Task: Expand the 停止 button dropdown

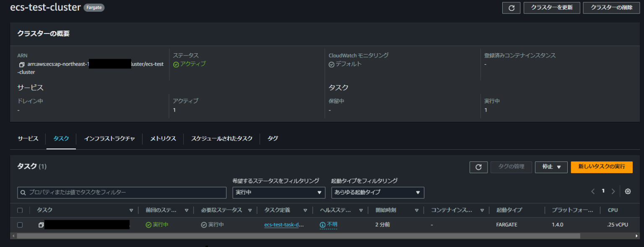Action: pyautogui.click(x=558, y=167)
